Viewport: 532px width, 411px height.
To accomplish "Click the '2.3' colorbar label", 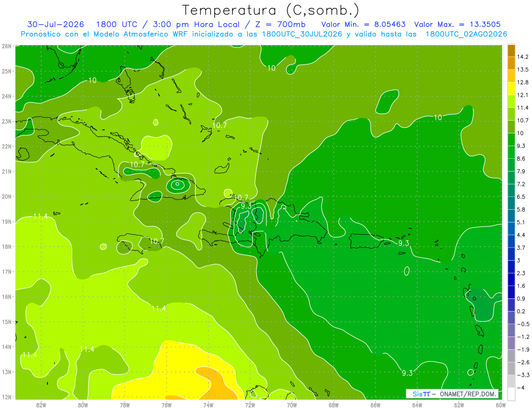I will 521,273.
